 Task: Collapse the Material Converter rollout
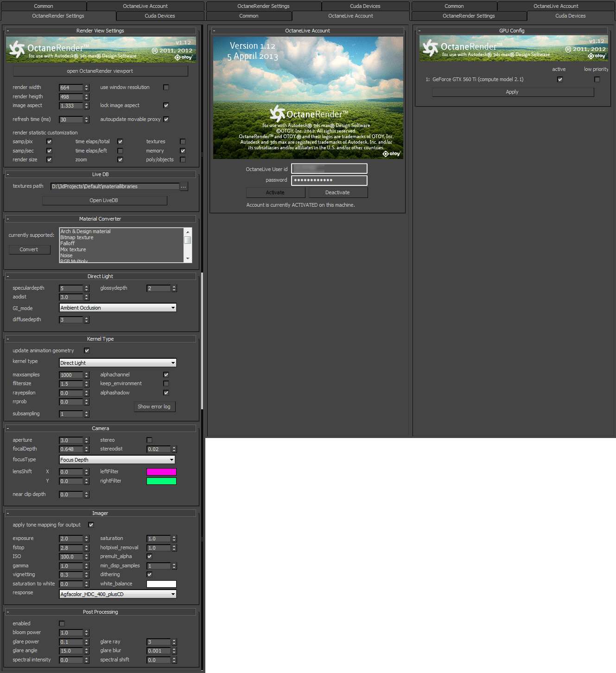100,219
